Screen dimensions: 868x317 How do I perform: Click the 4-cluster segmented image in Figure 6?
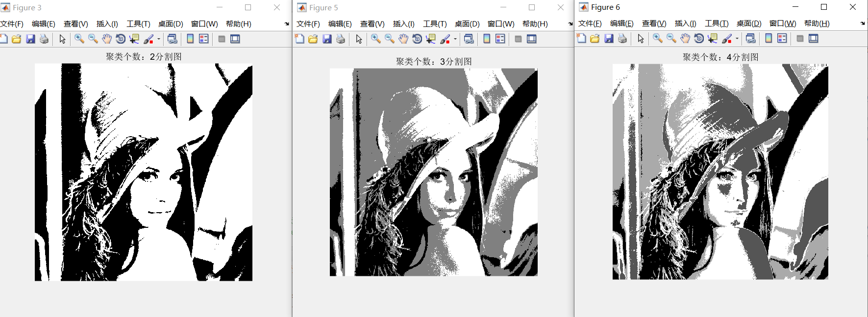pyautogui.click(x=720, y=171)
